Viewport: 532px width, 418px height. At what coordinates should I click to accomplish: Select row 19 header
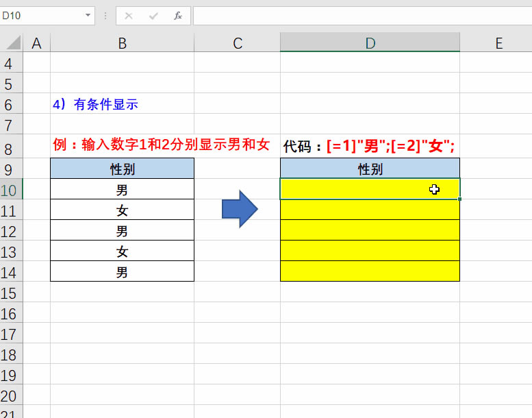(11, 374)
